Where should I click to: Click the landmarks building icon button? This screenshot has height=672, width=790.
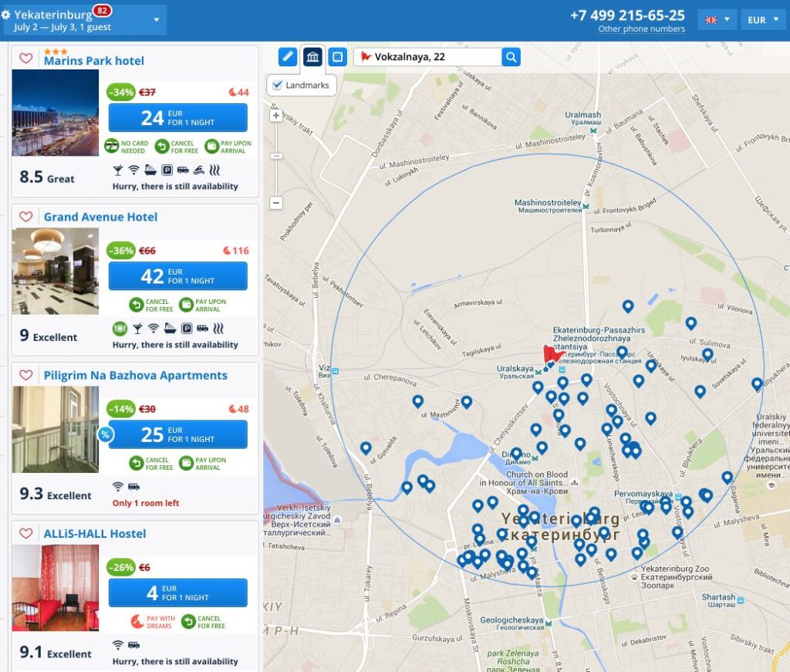tap(312, 57)
